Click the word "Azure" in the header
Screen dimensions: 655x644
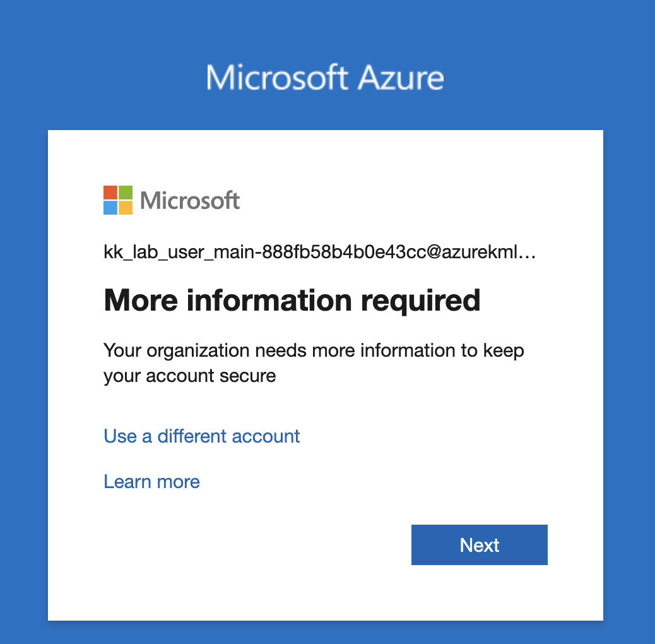[x=401, y=78]
